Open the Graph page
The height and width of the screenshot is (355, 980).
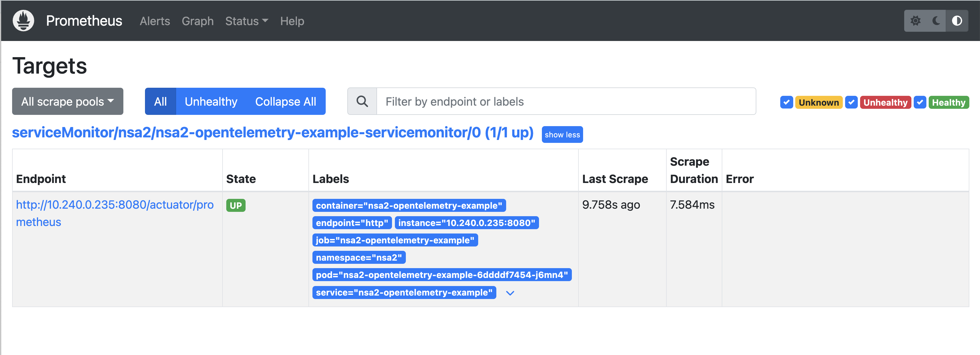pyautogui.click(x=197, y=21)
